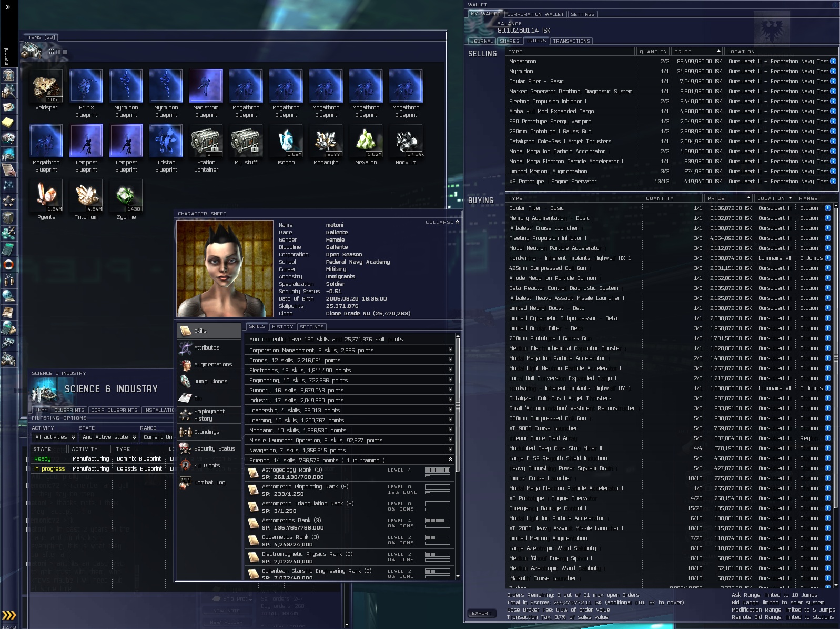Open the star map constellation sidebar icon

8,185
